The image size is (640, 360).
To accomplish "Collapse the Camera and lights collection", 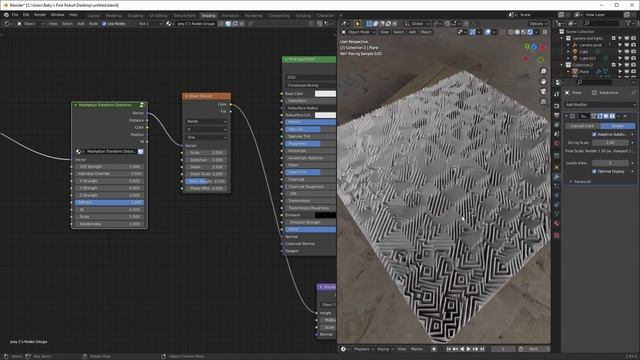I will [x=562, y=38].
